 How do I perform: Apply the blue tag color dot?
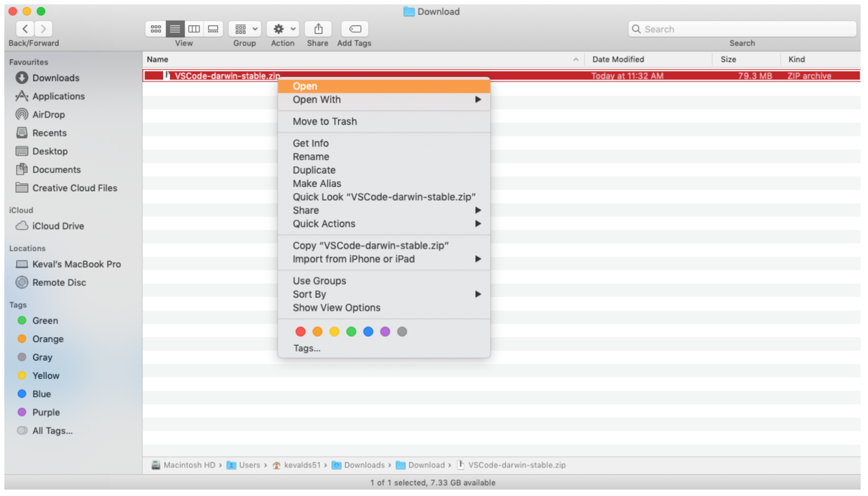(x=368, y=332)
